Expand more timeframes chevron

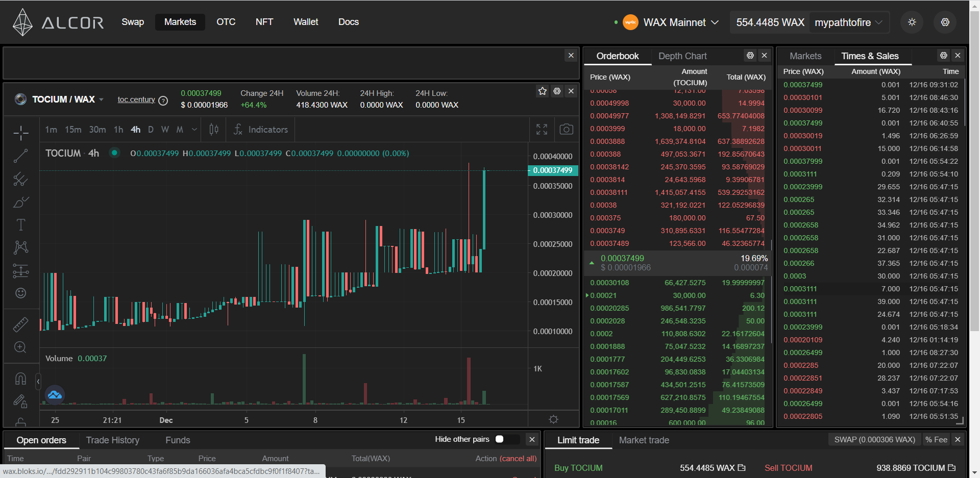(194, 130)
